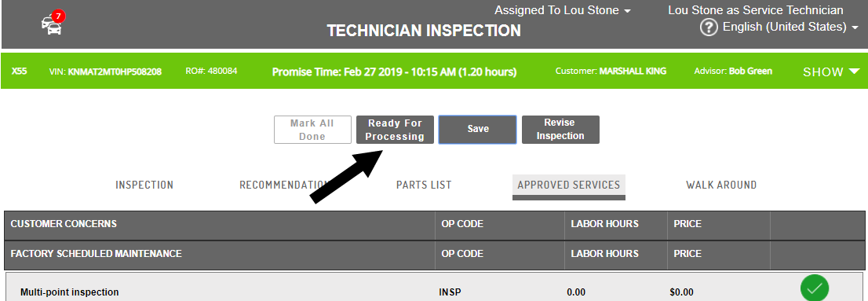868x301 pixels.
Task: Open the vehicle queue icon with badge
Action: (x=53, y=24)
